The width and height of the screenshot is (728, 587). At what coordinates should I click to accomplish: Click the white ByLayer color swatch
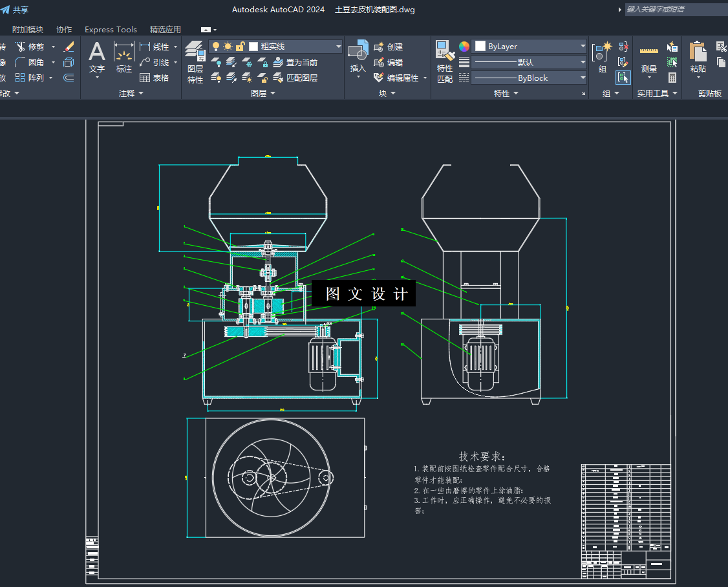coord(480,46)
